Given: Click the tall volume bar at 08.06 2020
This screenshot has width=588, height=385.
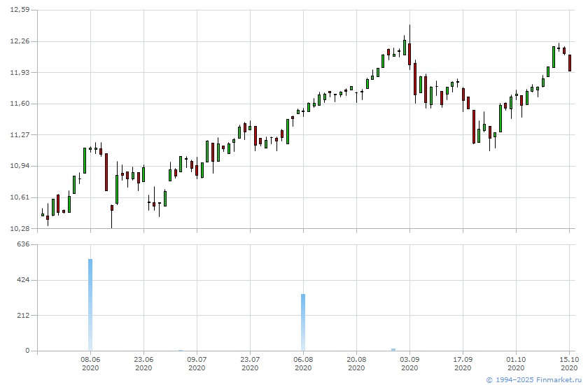Looking at the screenshot, I should (x=90, y=304).
